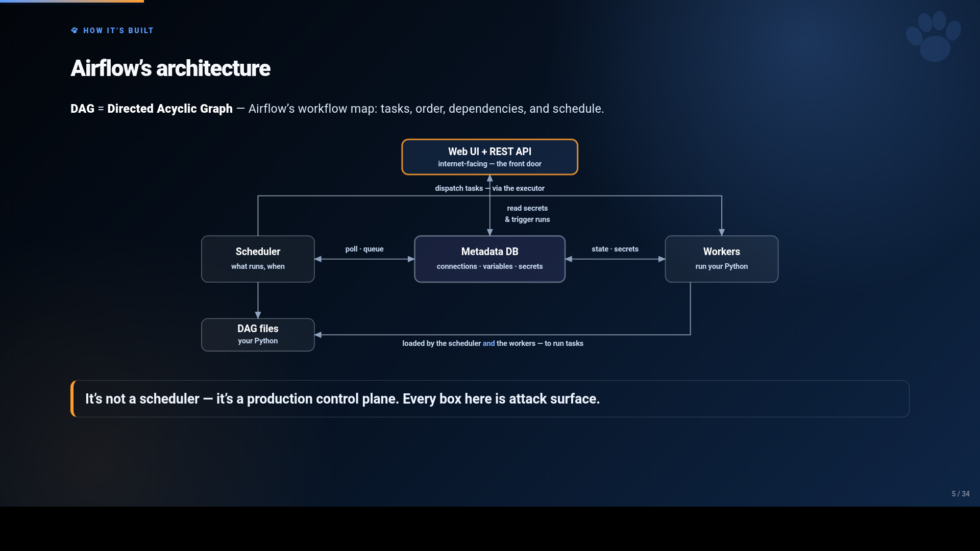Click the 'It's not a scheduler' callout
This screenshot has height=551, width=980.
[x=489, y=398]
